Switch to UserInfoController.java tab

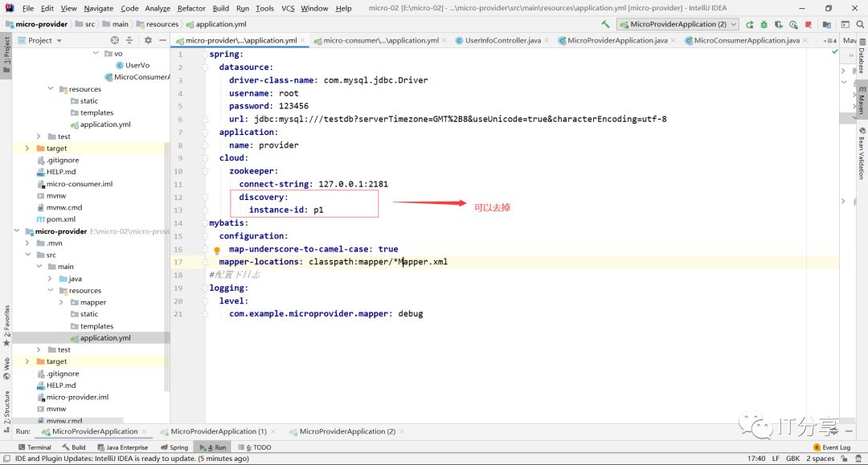point(502,40)
